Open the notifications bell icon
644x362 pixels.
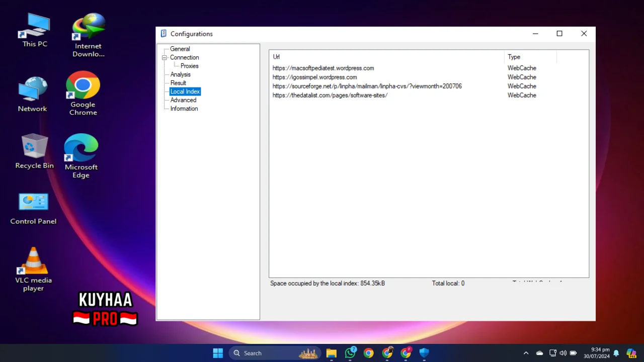tap(616, 353)
